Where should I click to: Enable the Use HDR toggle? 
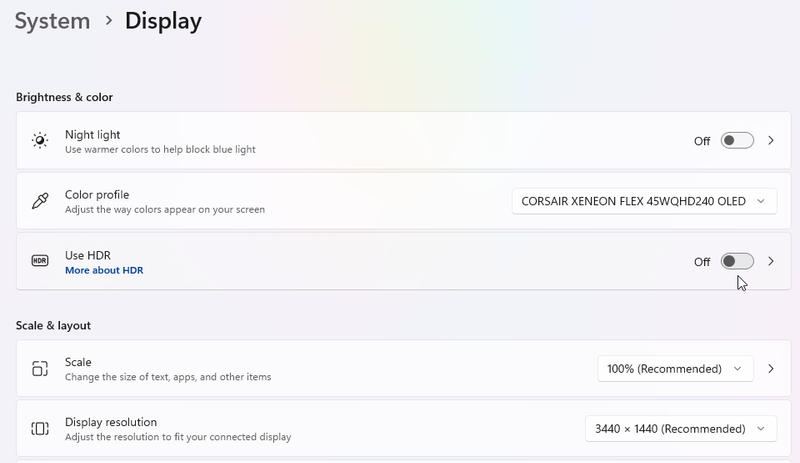click(x=737, y=261)
